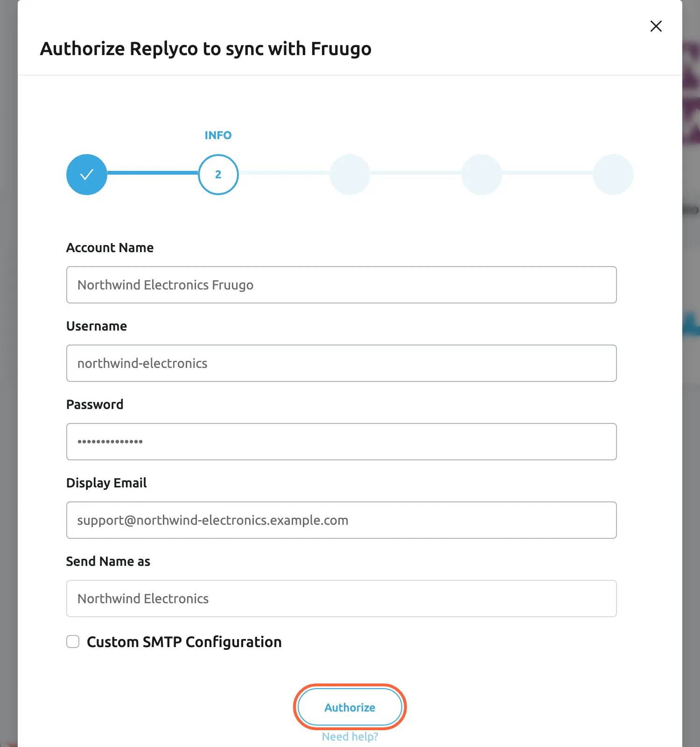Click the Authorize button
Image resolution: width=700 pixels, height=747 pixels.
click(350, 707)
